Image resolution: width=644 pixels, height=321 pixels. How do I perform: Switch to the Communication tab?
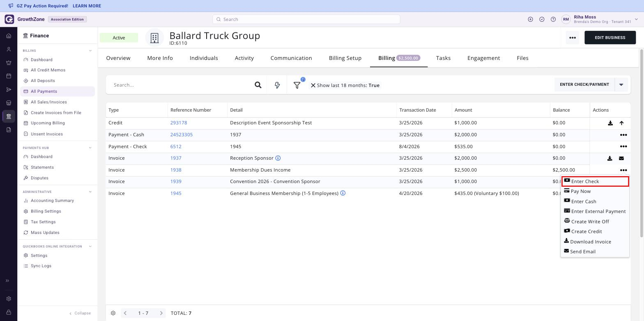pos(291,58)
